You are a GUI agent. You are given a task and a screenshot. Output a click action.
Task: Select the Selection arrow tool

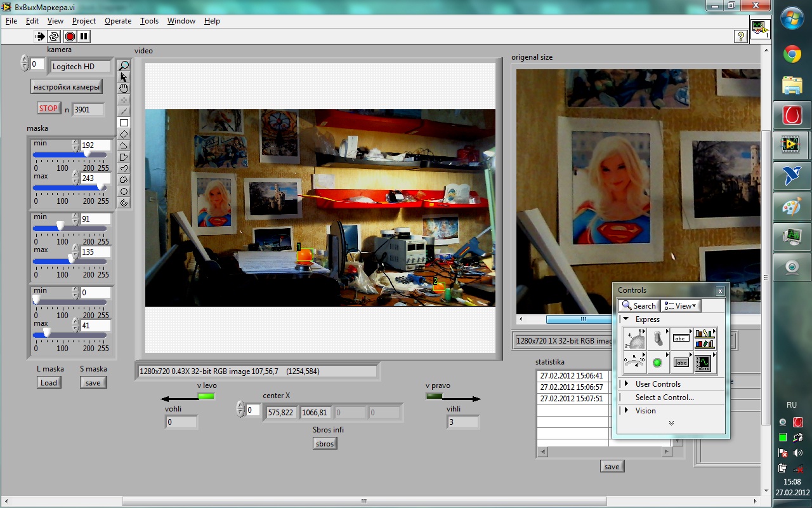124,77
